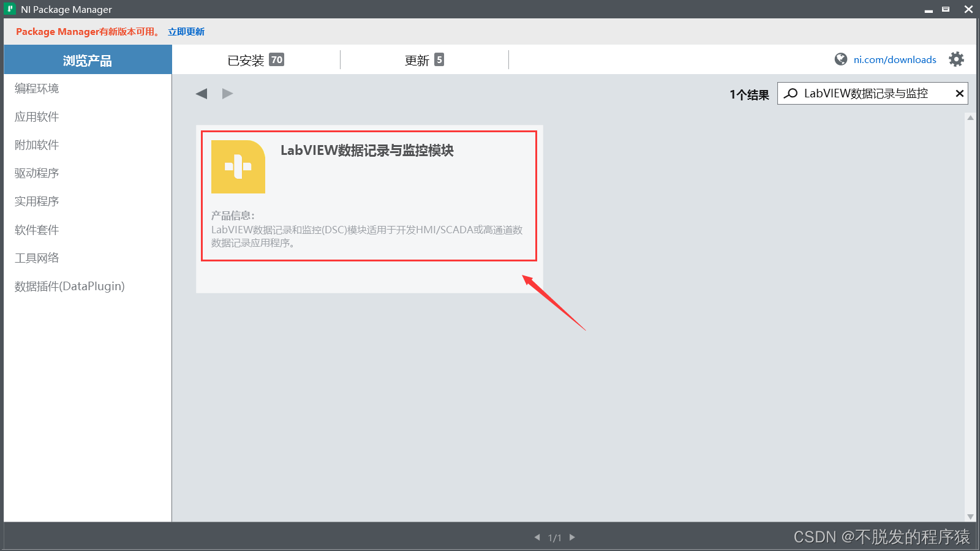
Task: Click the previous page arrow near the 1/1 indicator
Action: 537,537
